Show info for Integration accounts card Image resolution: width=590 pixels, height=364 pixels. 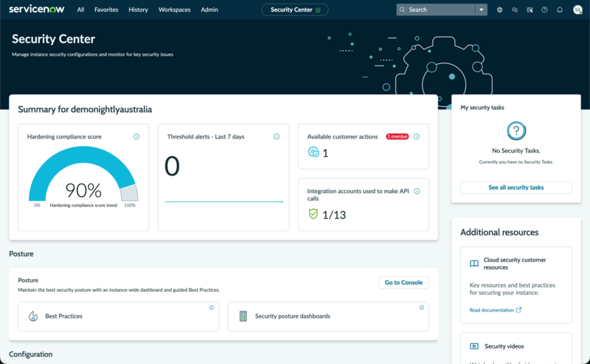[x=417, y=191]
